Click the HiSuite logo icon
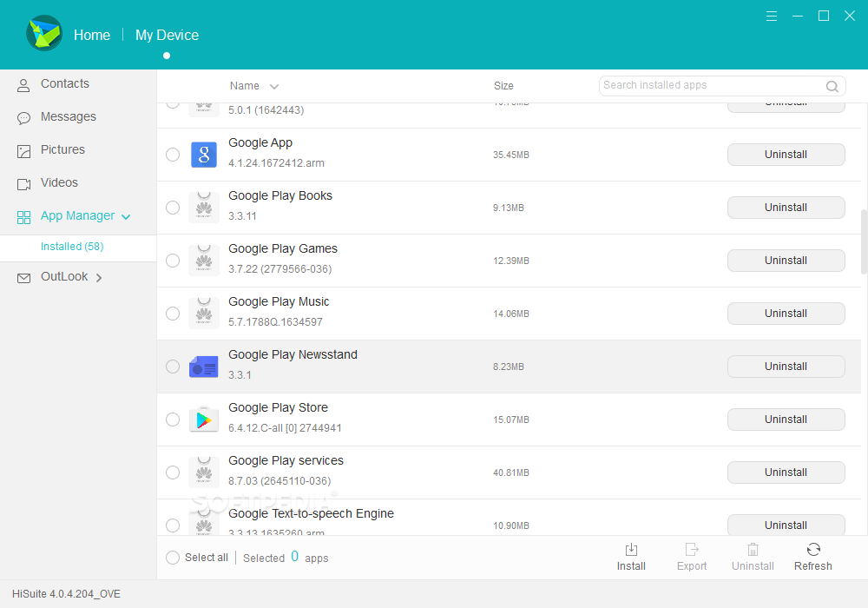This screenshot has height=608, width=868. 44,33
